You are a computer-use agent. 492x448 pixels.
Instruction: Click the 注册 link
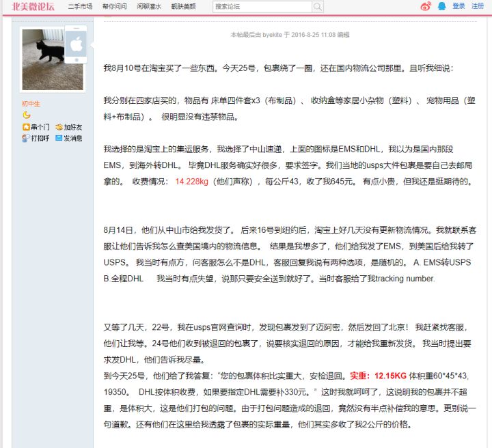(478, 6)
